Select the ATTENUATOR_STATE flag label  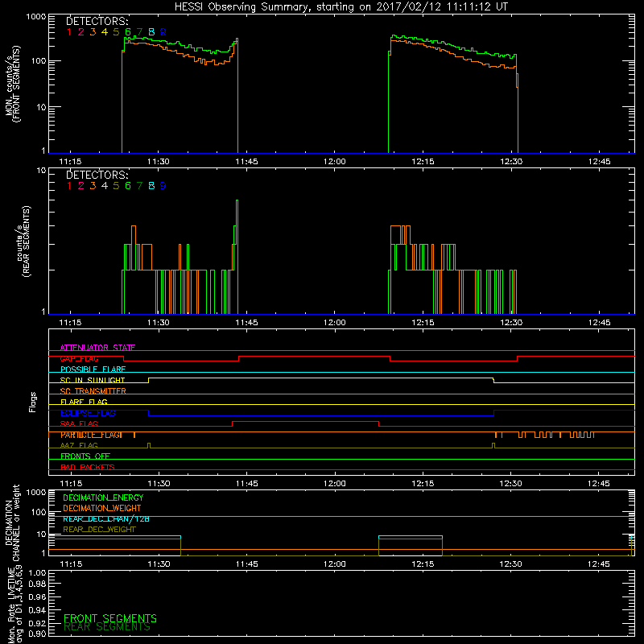[97, 348]
